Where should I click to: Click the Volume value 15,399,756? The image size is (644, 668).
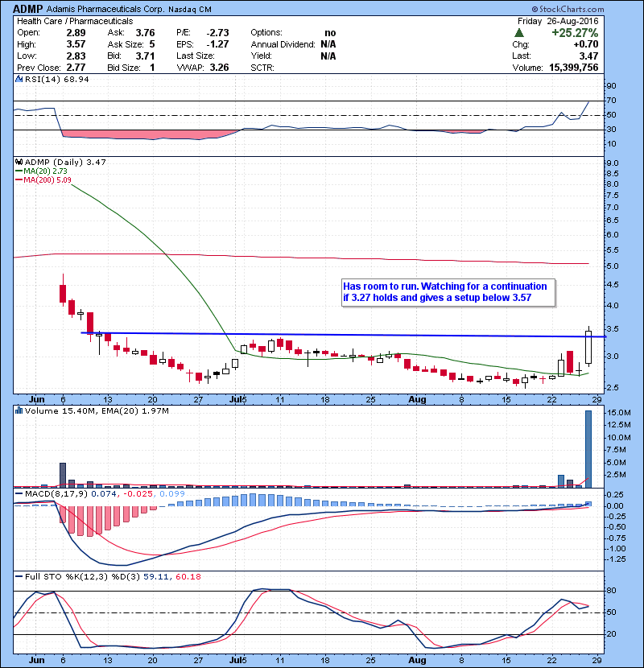click(x=574, y=68)
